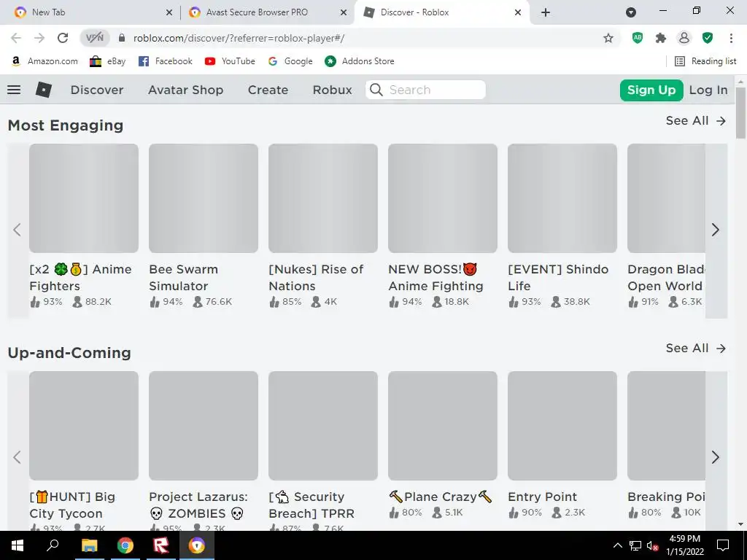747x560 pixels.
Task: Open Project Lazarus: ZOMBIES title
Action: 198,505
